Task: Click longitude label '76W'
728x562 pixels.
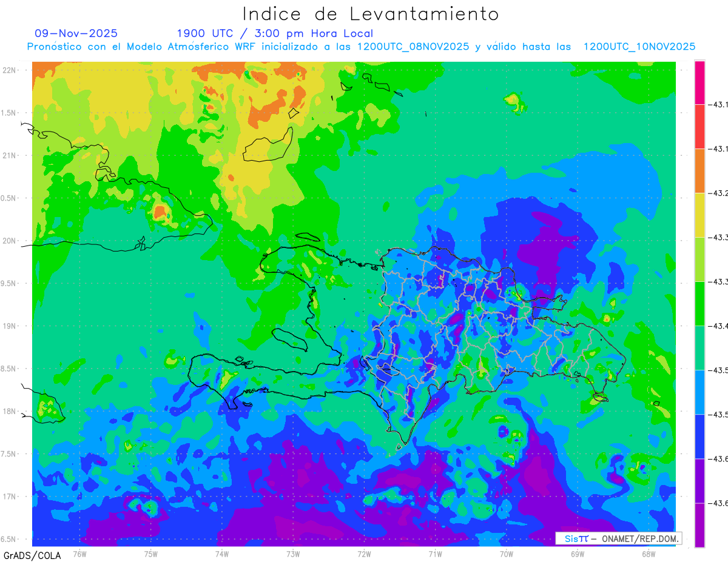Action: click(x=79, y=554)
